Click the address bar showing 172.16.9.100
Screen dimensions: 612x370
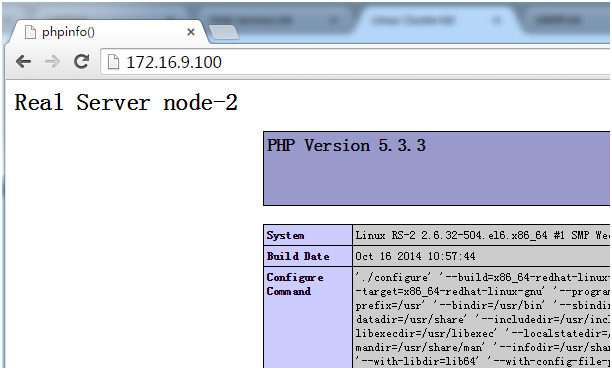(355, 62)
